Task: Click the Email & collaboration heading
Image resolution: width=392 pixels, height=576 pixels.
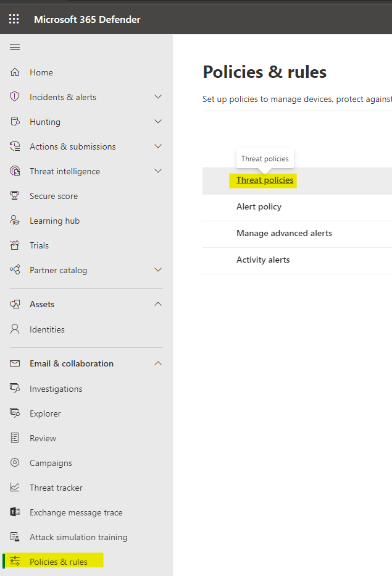Action: [72, 363]
